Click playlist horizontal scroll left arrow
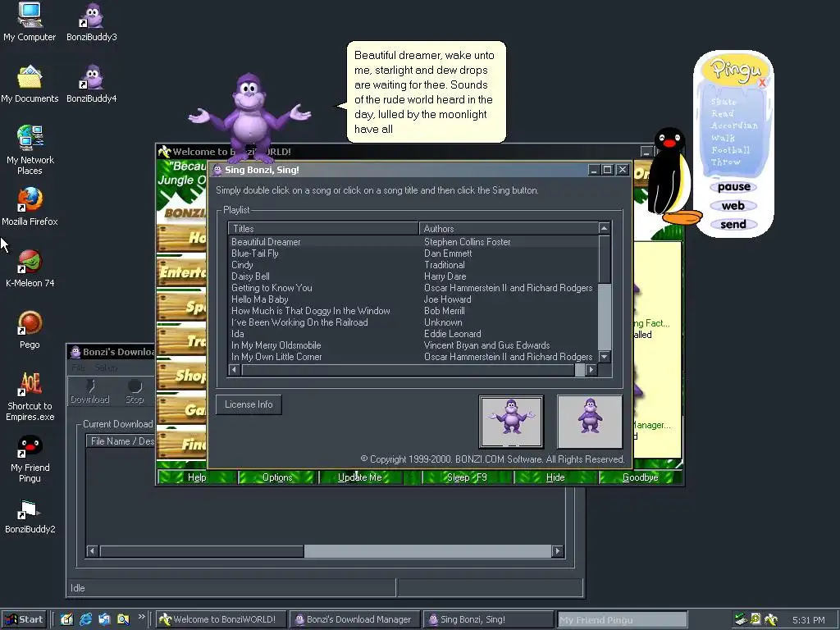The height and width of the screenshot is (630, 840). [234, 370]
